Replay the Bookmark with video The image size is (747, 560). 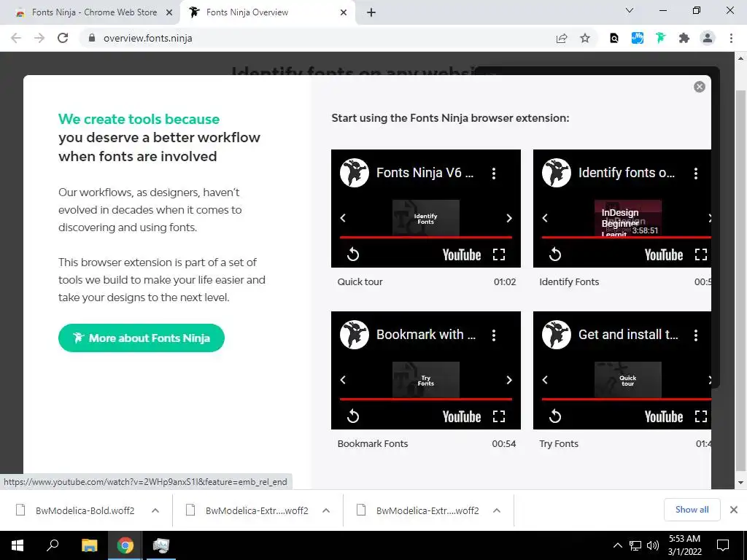pyautogui.click(x=353, y=416)
